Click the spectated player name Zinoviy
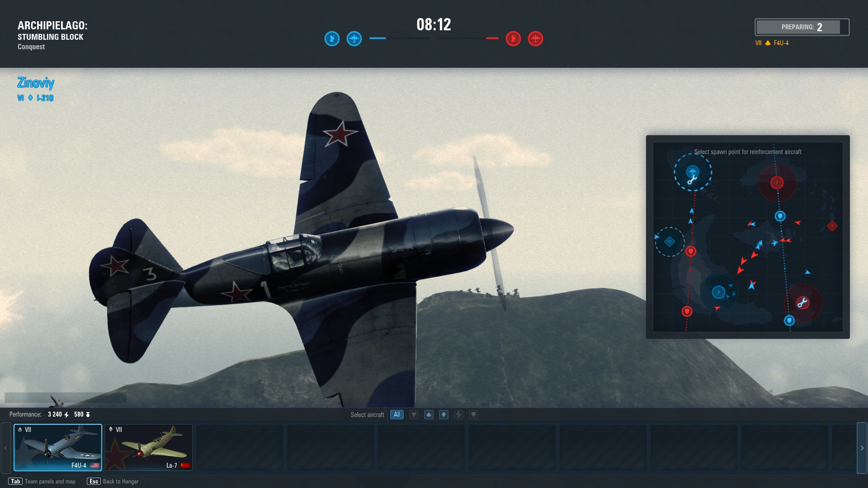 36,83
